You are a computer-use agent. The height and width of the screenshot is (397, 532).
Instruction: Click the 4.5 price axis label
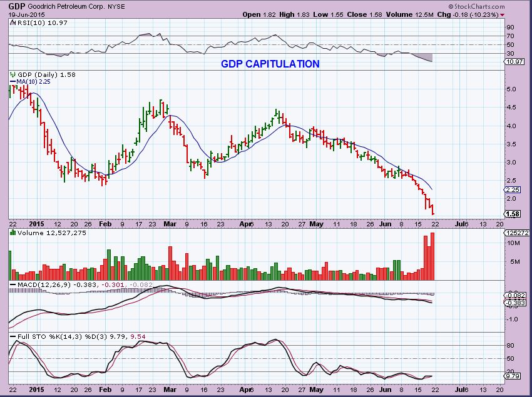pyautogui.click(x=511, y=108)
